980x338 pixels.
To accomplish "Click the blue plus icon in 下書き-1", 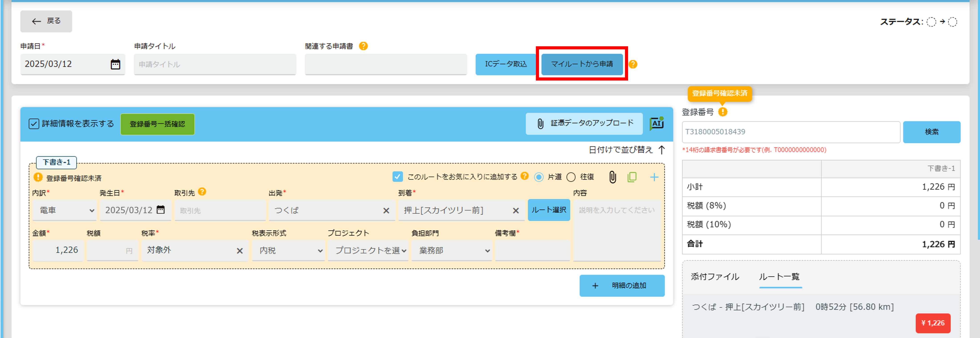I will pyautogui.click(x=654, y=177).
